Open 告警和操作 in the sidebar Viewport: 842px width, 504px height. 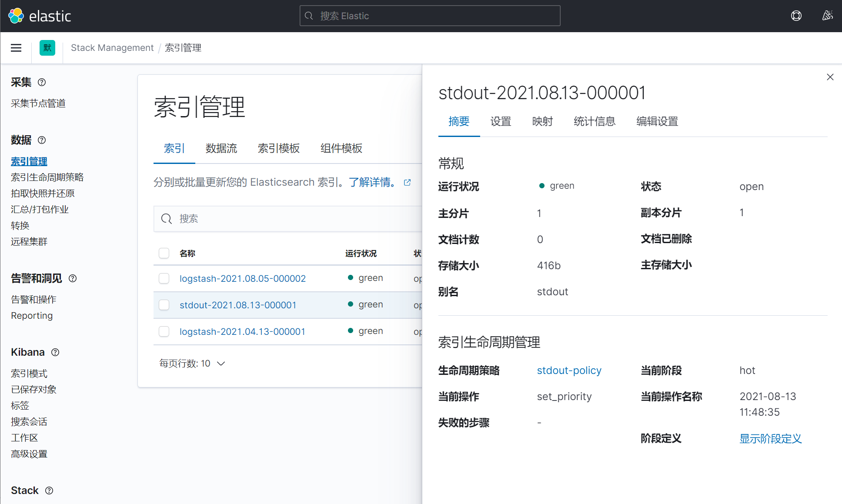[x=33, y=300]
